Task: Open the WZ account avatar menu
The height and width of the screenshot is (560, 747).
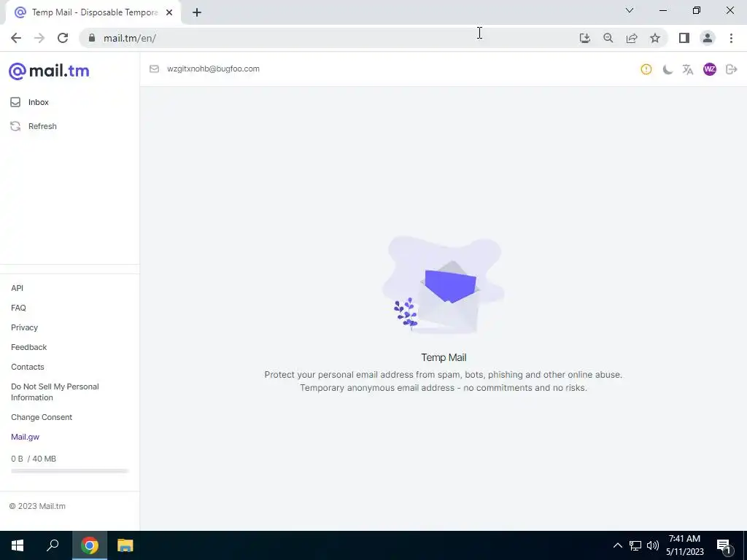Action: [x=709, y=69]
